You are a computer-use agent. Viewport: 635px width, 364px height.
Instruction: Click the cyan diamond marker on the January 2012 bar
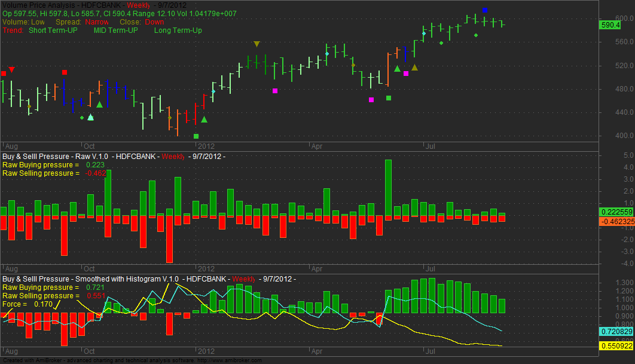point(213,91)
